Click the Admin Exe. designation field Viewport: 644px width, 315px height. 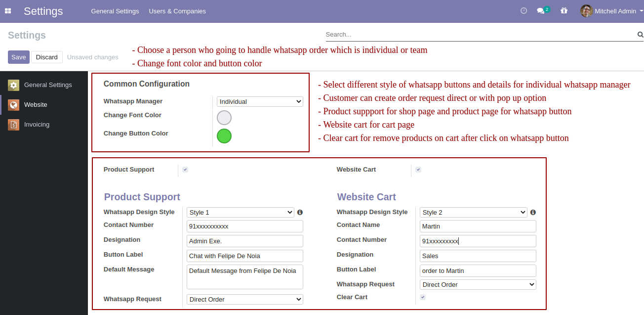tap(245, 241)
